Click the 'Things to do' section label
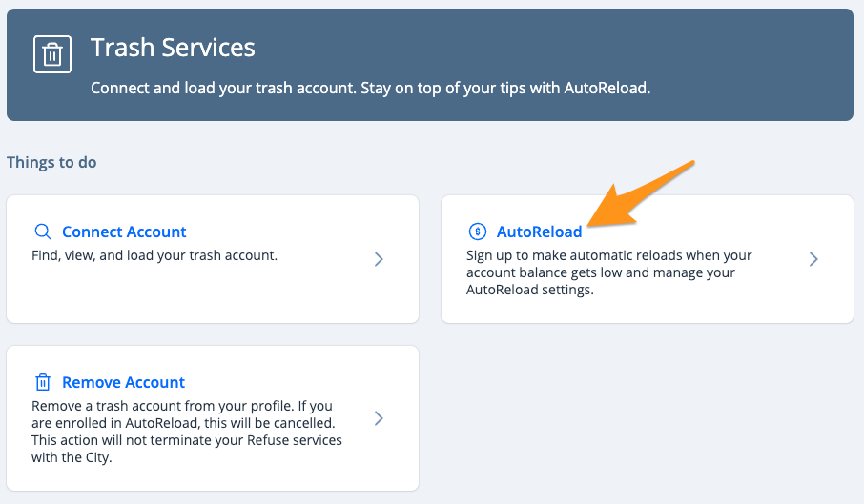Screen dimensions: 864x504 51,162
